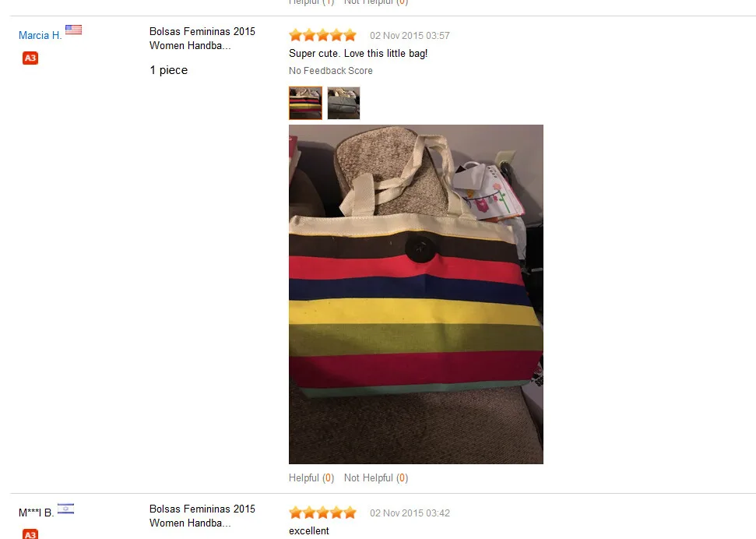Click the US flag beside Marcia H.
The width and height of the screenshot is (756, 539).
tap(73, 30)
